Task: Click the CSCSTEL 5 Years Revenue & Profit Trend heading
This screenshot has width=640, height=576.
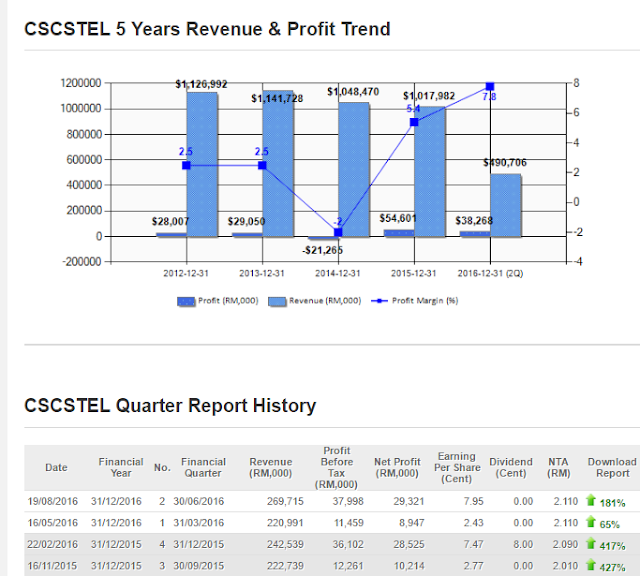Action: click(207, 29)
